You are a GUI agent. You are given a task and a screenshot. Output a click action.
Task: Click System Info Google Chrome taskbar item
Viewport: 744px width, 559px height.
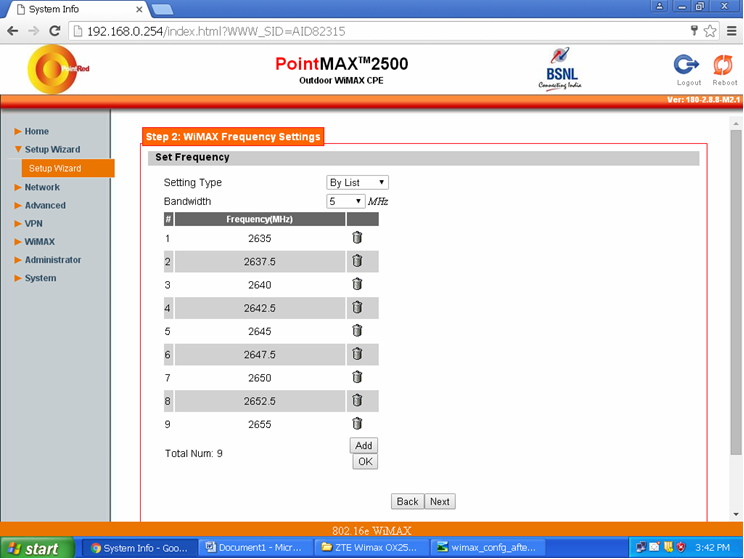pos(140,548)
